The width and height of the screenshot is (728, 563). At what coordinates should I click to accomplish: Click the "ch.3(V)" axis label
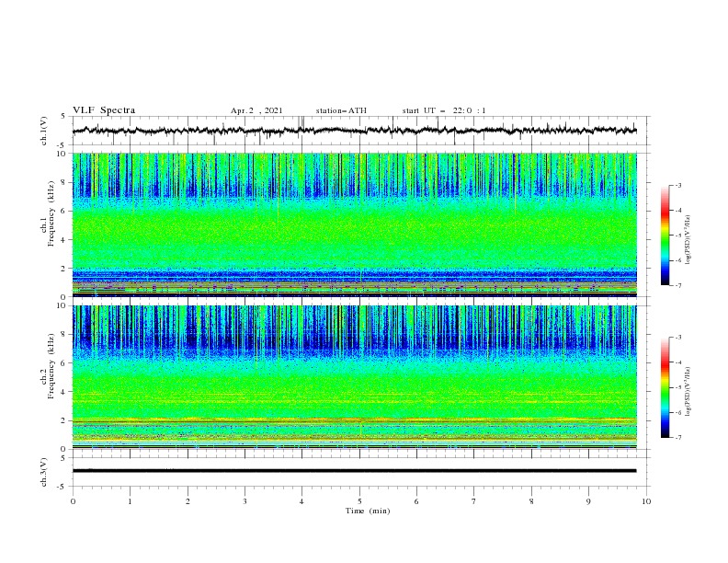click(x=44, y=472)
